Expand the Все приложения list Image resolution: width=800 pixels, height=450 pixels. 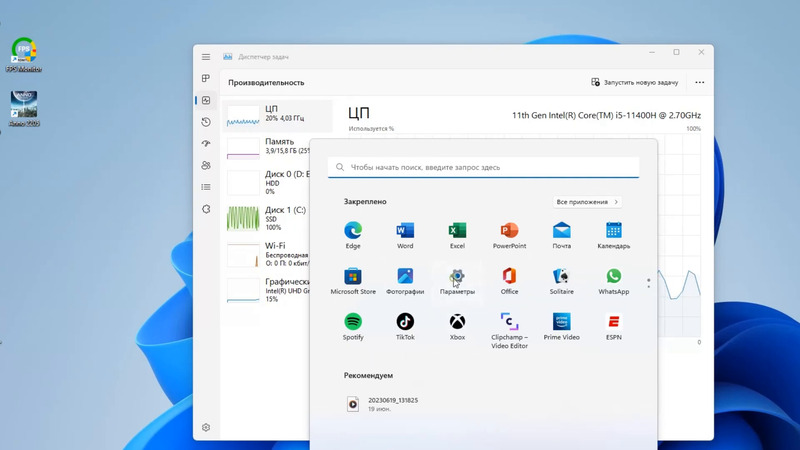click(589, 202)
